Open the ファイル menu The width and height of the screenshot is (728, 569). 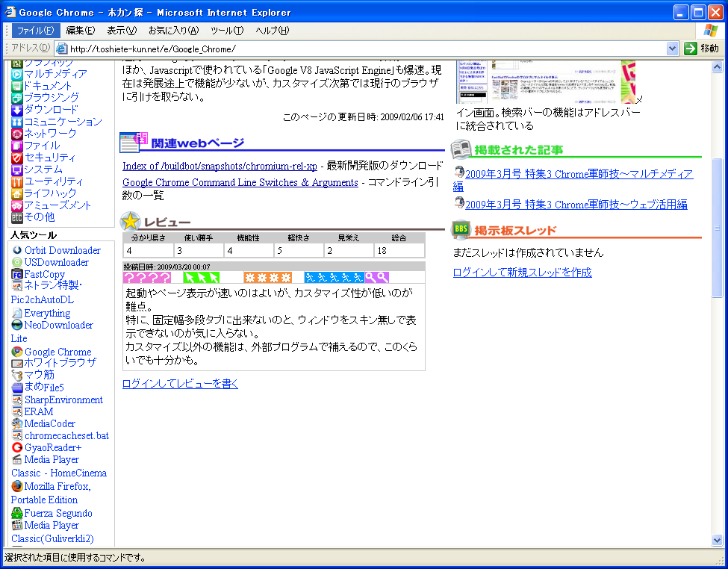36,31
